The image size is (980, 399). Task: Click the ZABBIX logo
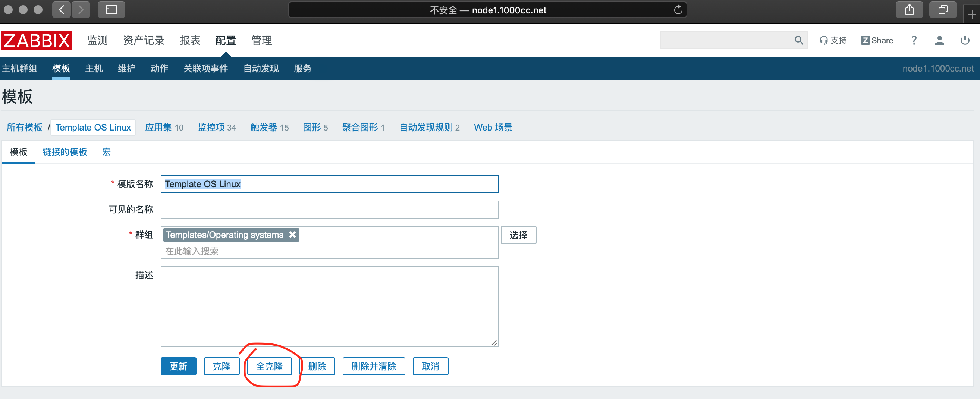(37, 40)
